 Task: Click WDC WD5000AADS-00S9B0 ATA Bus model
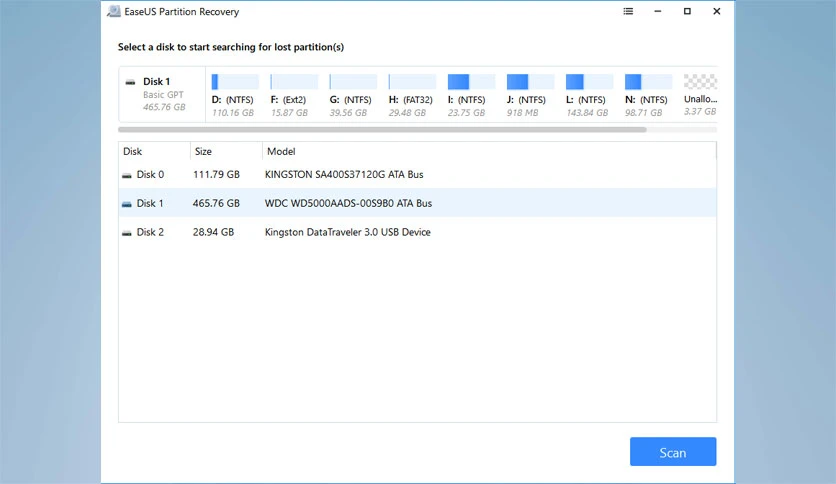(348, 203)
